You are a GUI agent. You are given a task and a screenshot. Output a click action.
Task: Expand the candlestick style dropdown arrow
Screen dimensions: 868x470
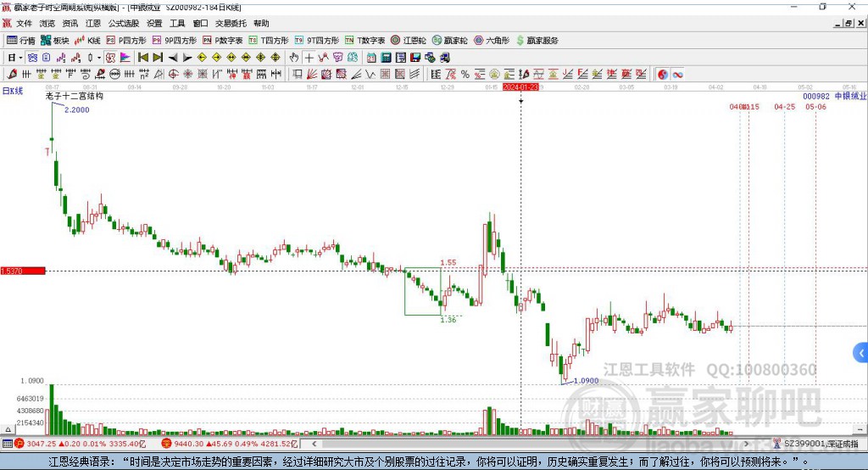pyautogui.click(x=99, y=58)
